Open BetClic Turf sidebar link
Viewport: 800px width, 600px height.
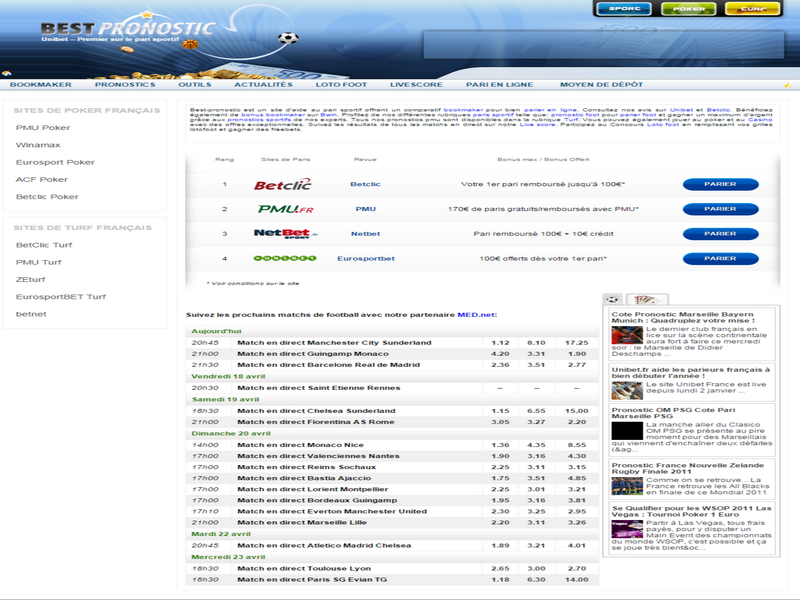44,245
